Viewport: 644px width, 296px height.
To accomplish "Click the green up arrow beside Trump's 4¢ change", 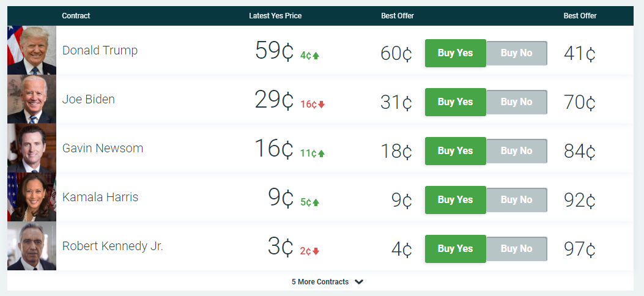I will click(316, 56).
